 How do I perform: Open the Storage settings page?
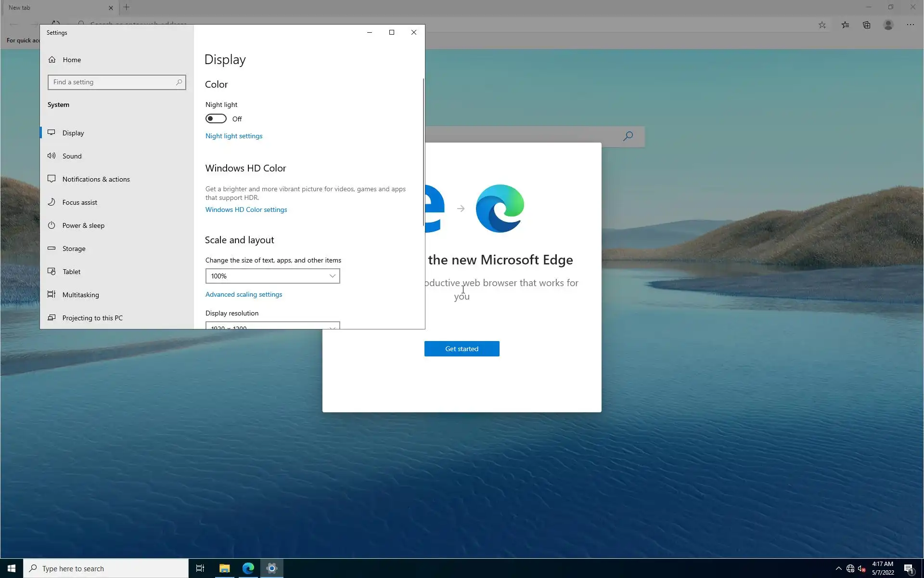pos(74,249)
